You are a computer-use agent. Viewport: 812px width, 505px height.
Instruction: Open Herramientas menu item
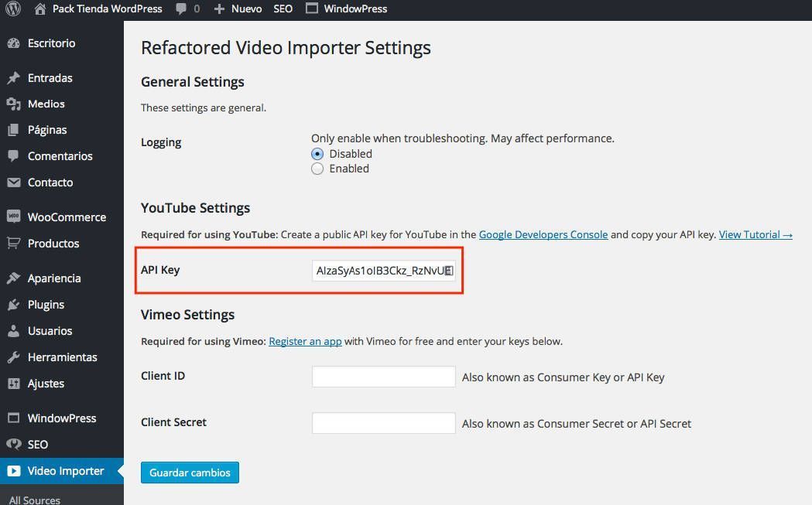click(x=62, y=357)
